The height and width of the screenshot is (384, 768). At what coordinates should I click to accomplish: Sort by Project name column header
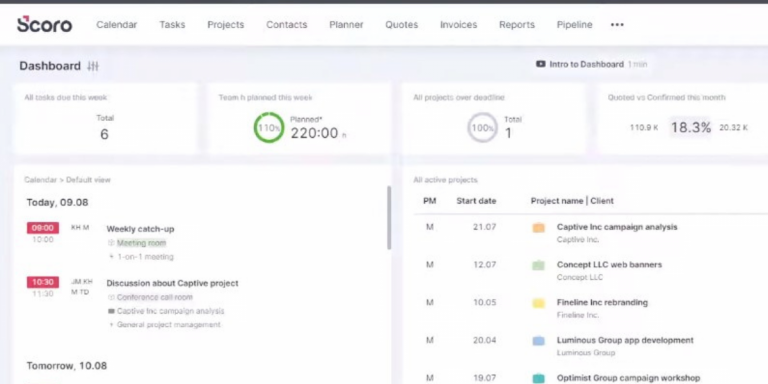click(557, 201)
